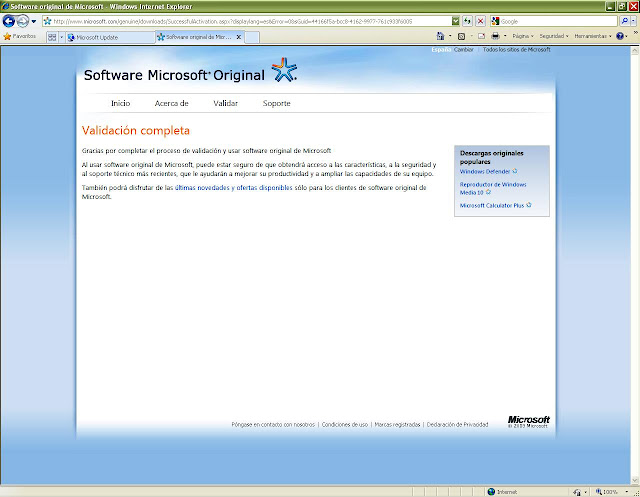
Task: Switch to the Microsoft Update tab
Action: 110,37
